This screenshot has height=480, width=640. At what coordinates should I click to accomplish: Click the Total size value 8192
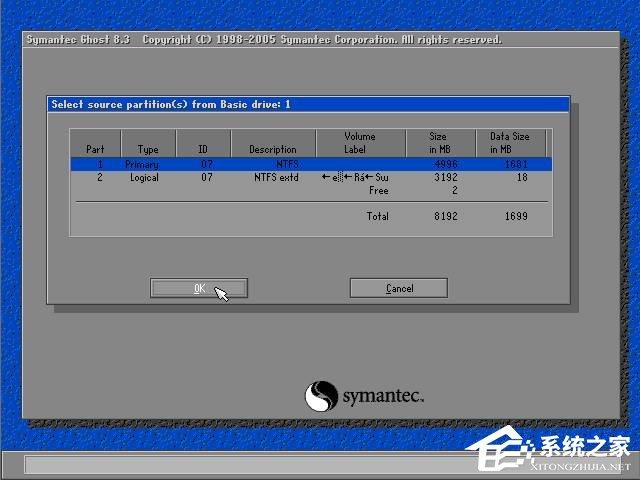446,216
